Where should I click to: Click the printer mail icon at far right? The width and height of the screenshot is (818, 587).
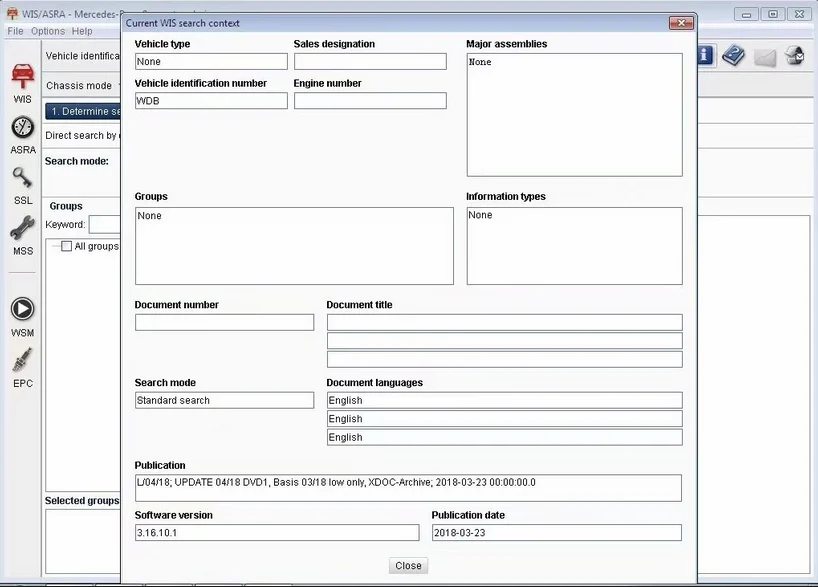click(x=795, y=55)
